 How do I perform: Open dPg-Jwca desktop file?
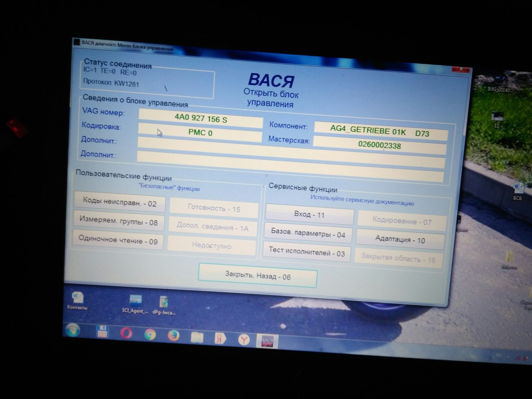(164, 306)
